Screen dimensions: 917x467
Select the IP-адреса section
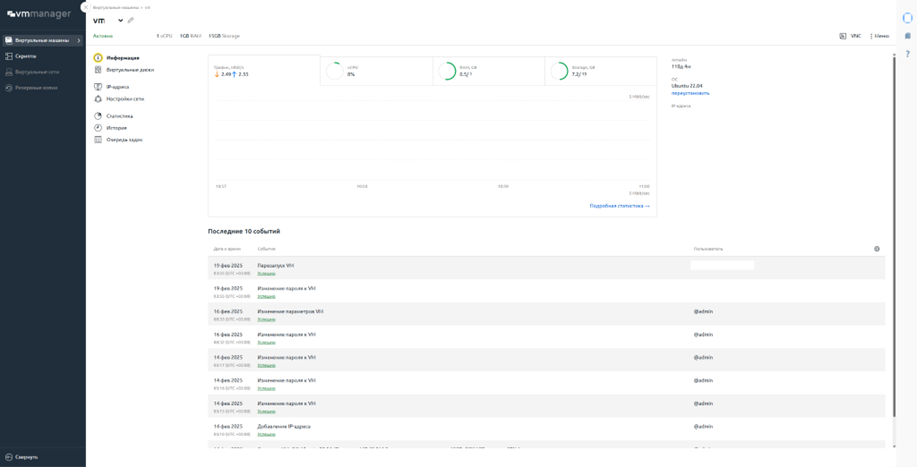[x=117, y=87]
